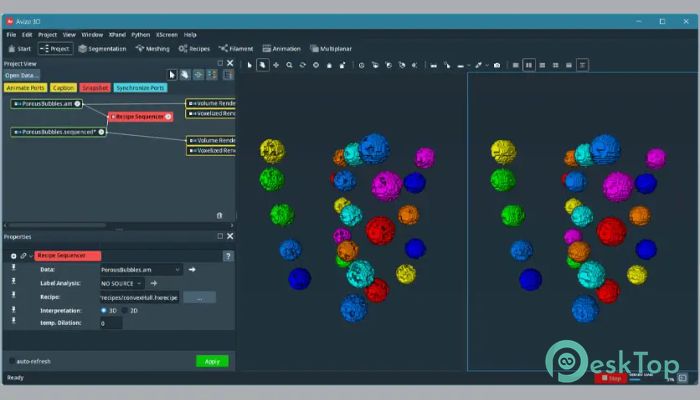Click the Open Data button

[x=21, y=75]
